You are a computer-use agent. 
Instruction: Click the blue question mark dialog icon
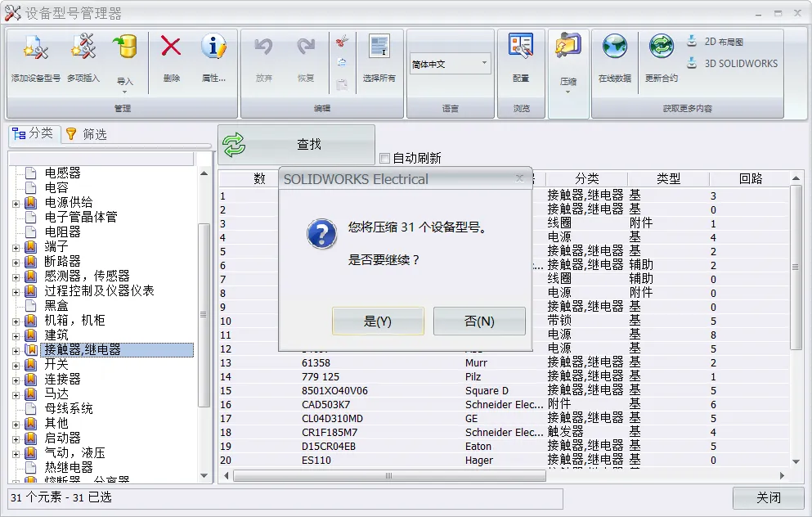tap(321, 234)
